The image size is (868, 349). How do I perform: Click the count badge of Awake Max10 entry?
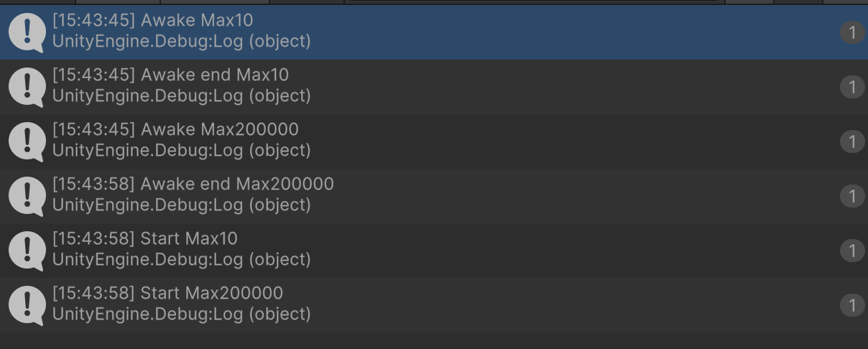point(852,32)
